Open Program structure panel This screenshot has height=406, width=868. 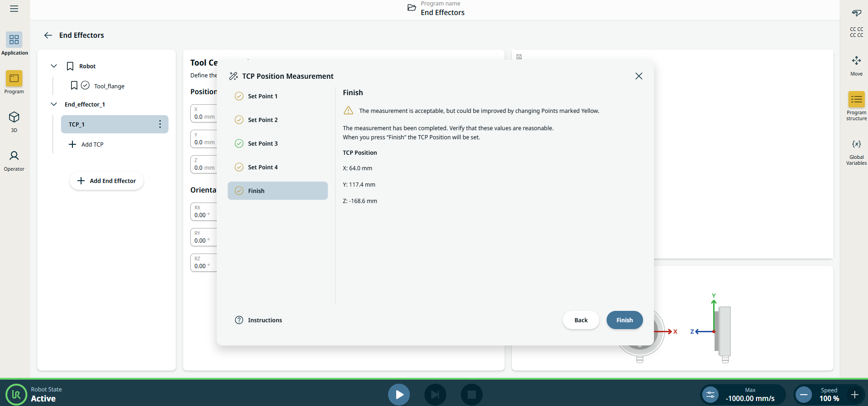pyautogui.click(x=856, y=105)
